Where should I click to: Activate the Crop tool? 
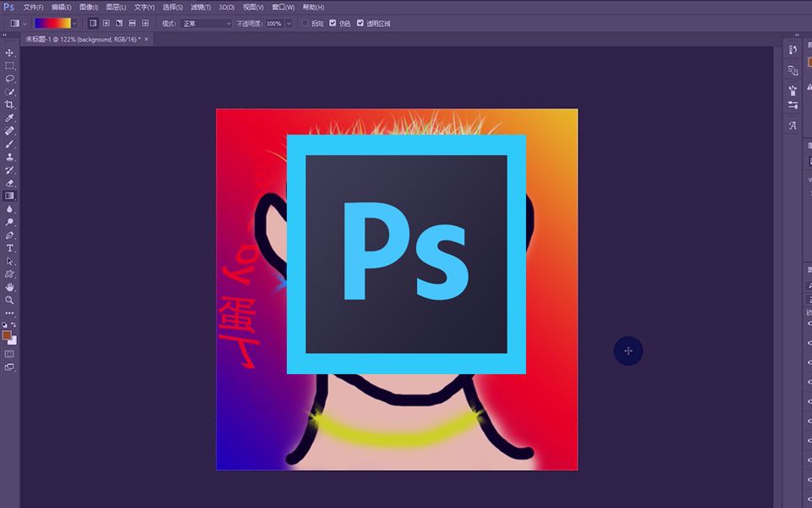(9, 105)
